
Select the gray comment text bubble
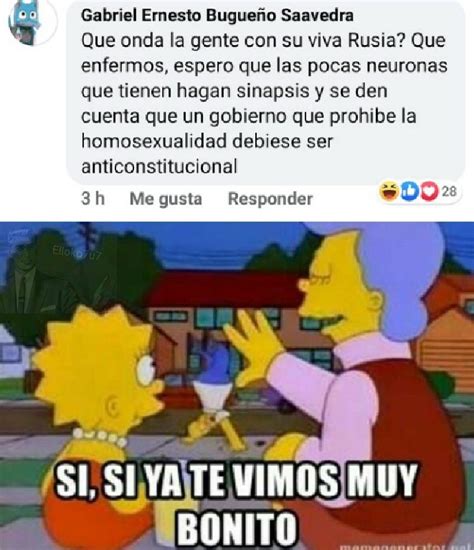tap(266, 92)
